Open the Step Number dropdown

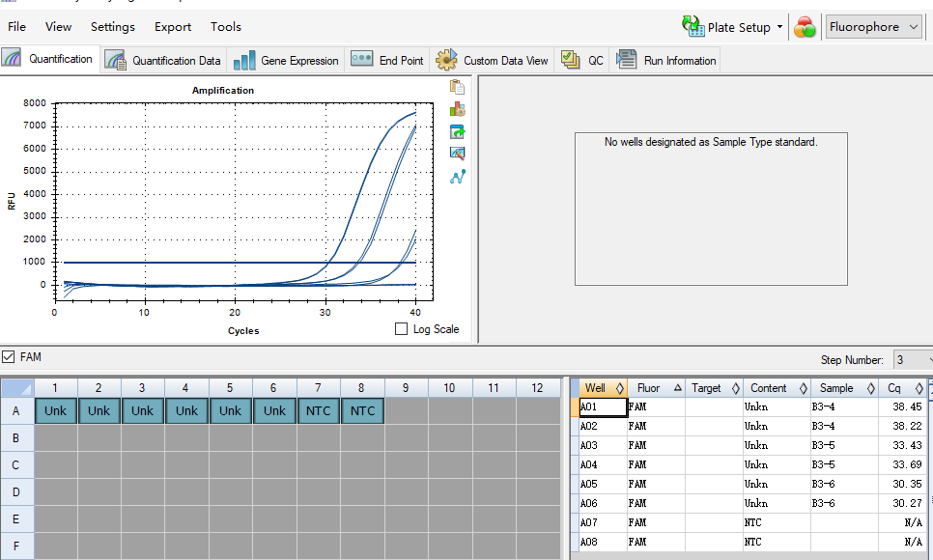[914, 359]
